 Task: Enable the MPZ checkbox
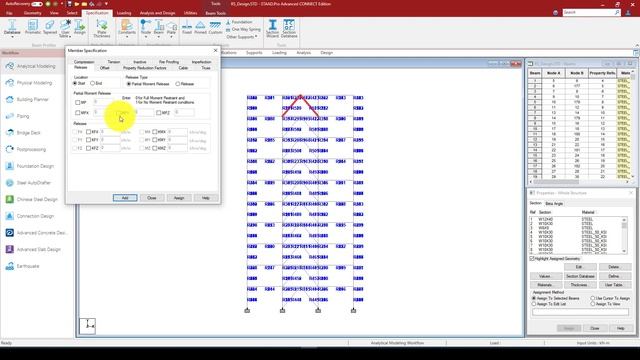point(158,113)
